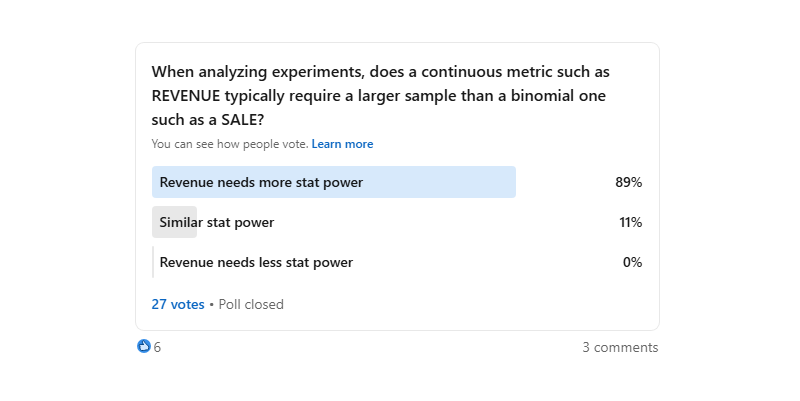Click the poll question heading text

point(380,96)
